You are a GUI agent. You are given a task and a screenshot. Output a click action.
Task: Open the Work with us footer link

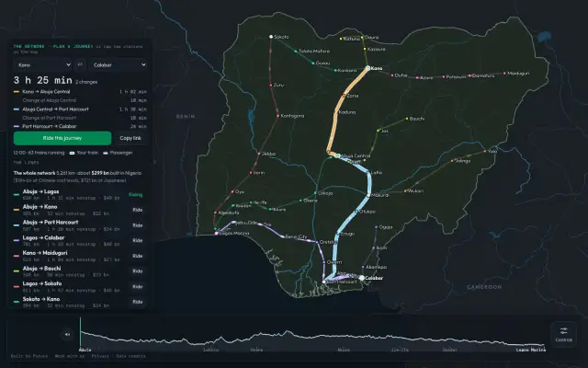click(x=70, y=356)
